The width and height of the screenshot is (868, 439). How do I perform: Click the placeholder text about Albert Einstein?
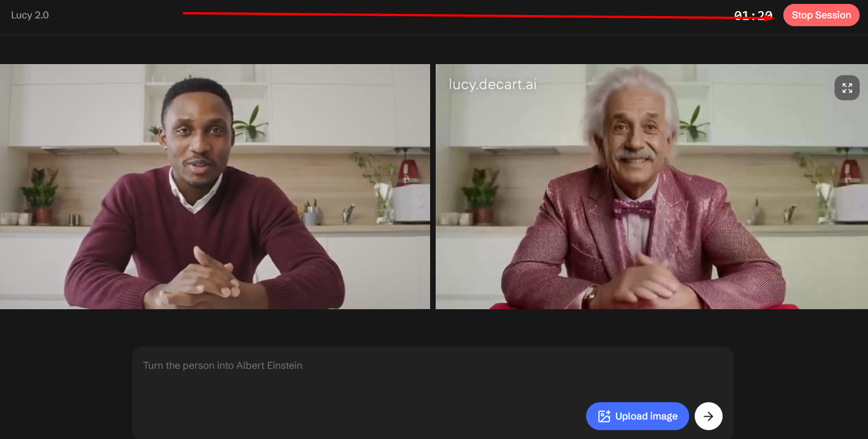(223, 365)
